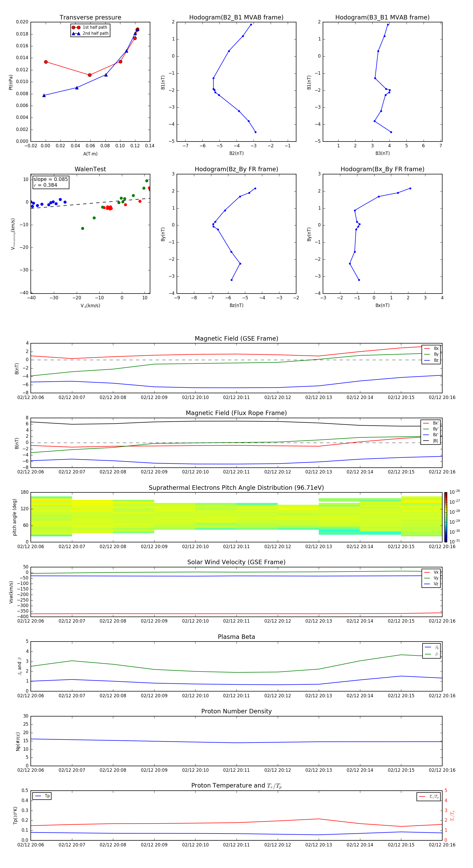Click the 'A(T·m)' x-axis label

coord(90,154)
